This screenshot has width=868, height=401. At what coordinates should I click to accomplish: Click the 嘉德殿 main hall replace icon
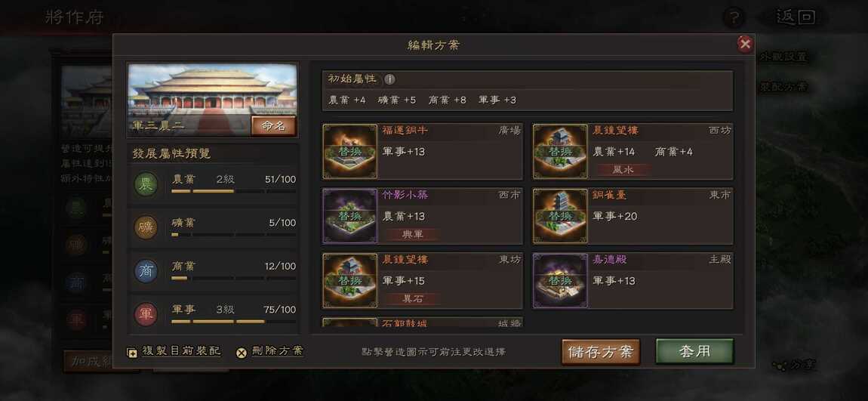(x=560, y=281)
